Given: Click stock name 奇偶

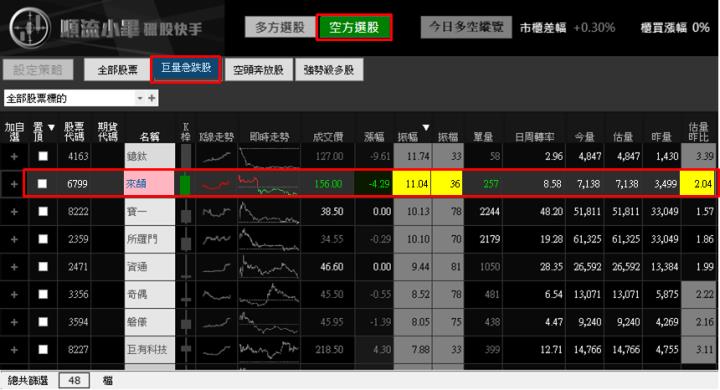Looking at the screenshot, I should [x=137, y=294].
